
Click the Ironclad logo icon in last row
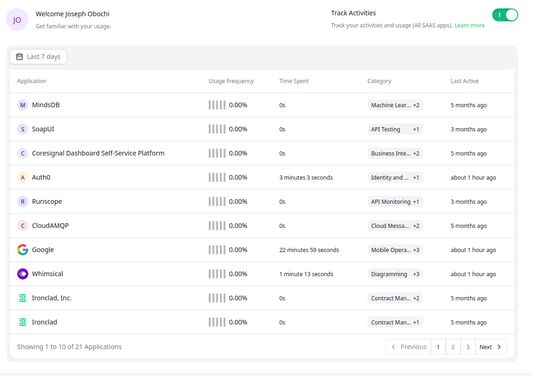click(x=22, y=322)
